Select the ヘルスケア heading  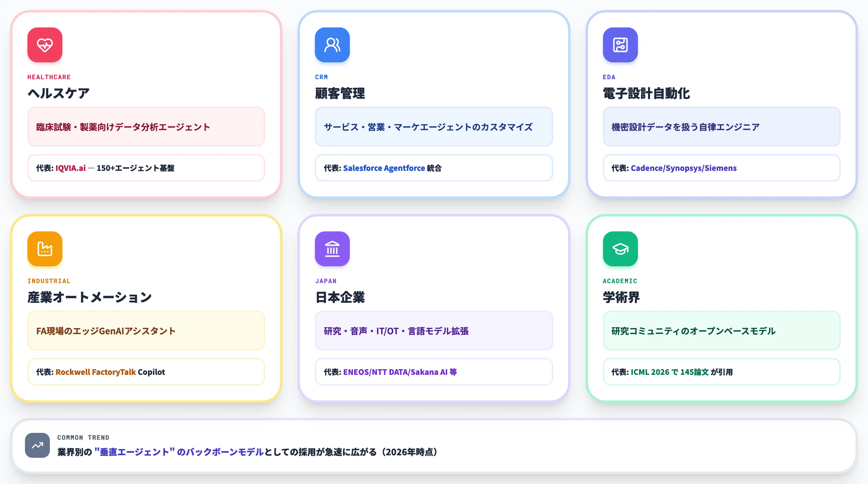pos(59,93)
